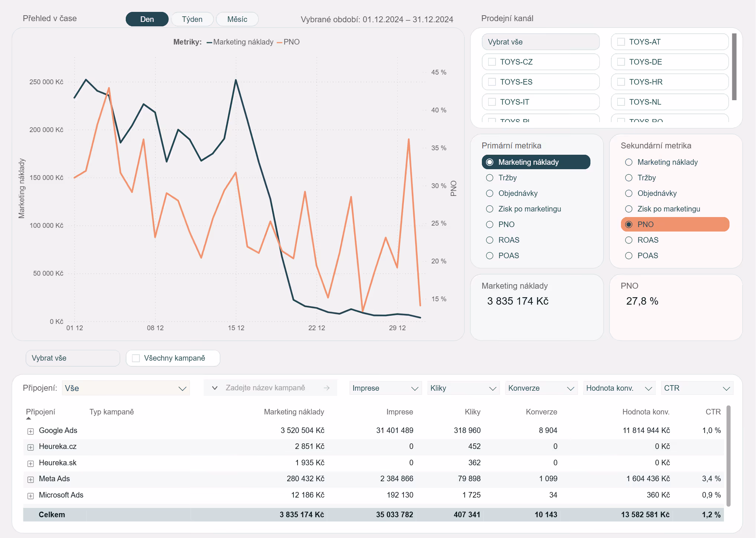Select PNO as secondary metric

click(x=675, y=224)
